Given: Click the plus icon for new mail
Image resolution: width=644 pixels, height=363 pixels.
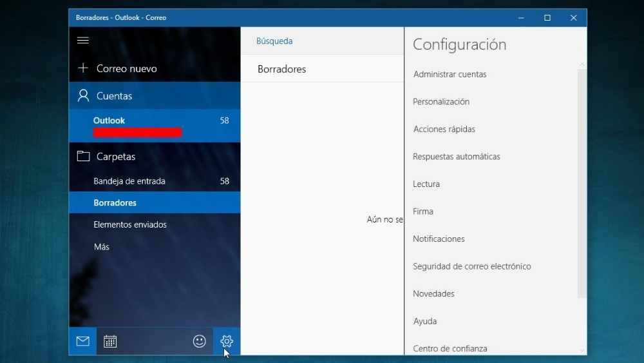Looking at the screenshot, I should [83, 68].
